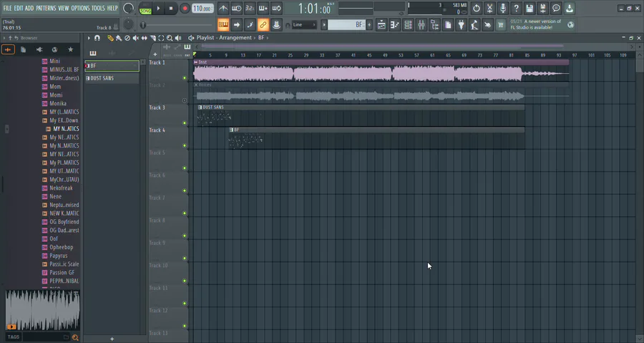Pick the Zoom magnifier tool in playlist
The height and width of the screenshot is (343, 644).
[170, 38]
